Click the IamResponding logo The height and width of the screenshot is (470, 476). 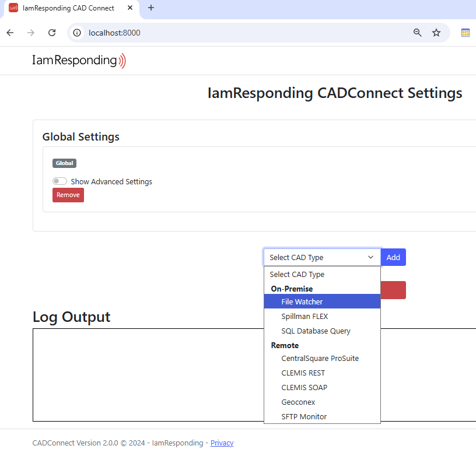click(79, 60)
